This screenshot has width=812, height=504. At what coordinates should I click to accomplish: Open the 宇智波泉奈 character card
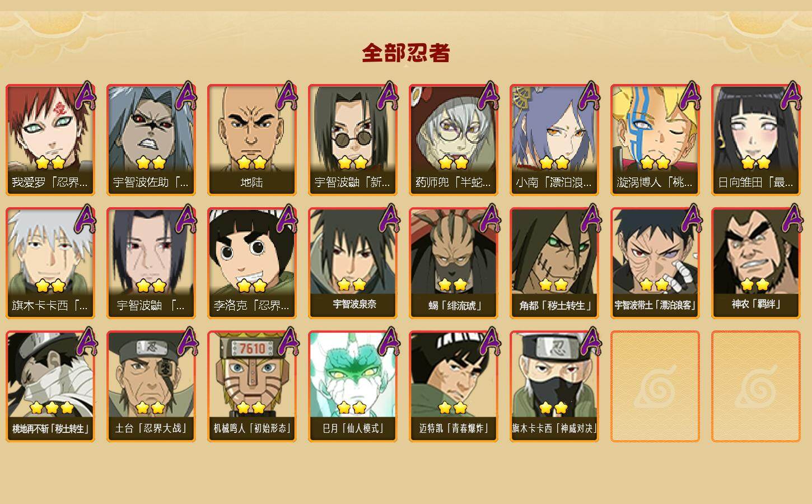pyautogui.click(x=353, y=263)
